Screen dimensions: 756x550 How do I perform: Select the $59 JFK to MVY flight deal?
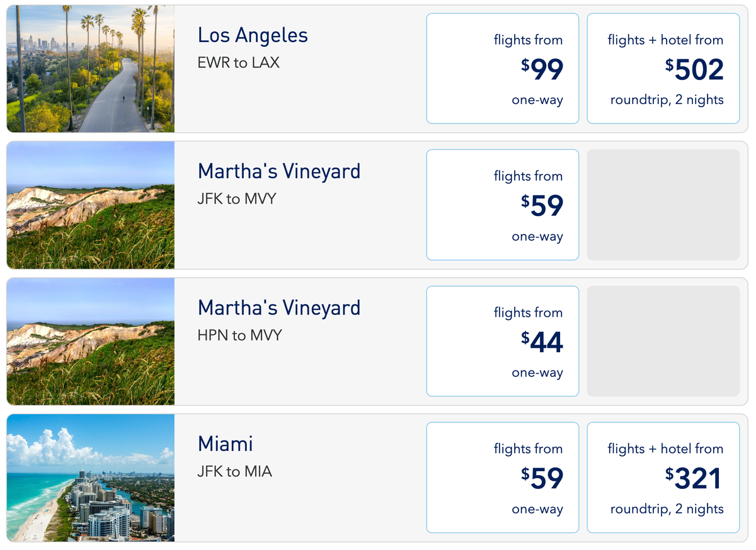pos(502,204)
